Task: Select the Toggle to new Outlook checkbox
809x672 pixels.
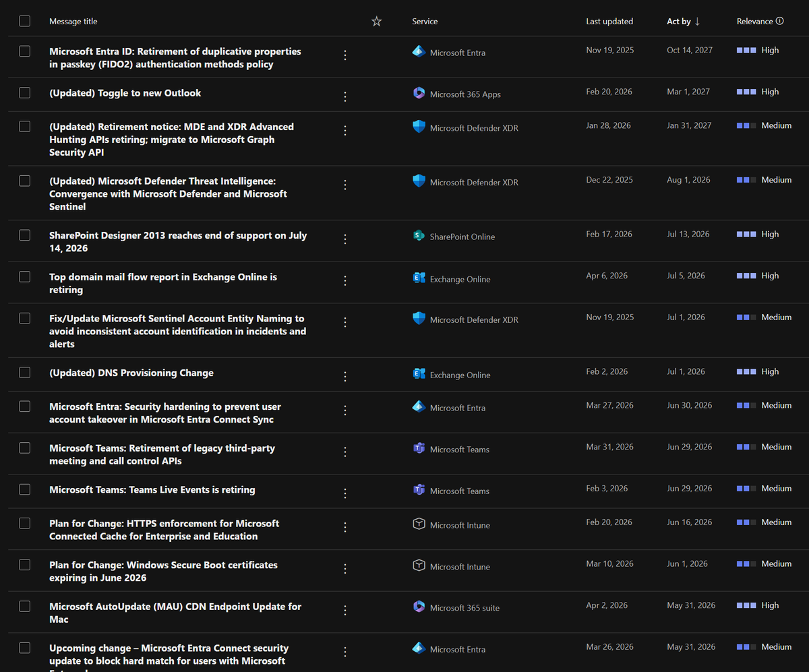Action: [x=25, y=93]
